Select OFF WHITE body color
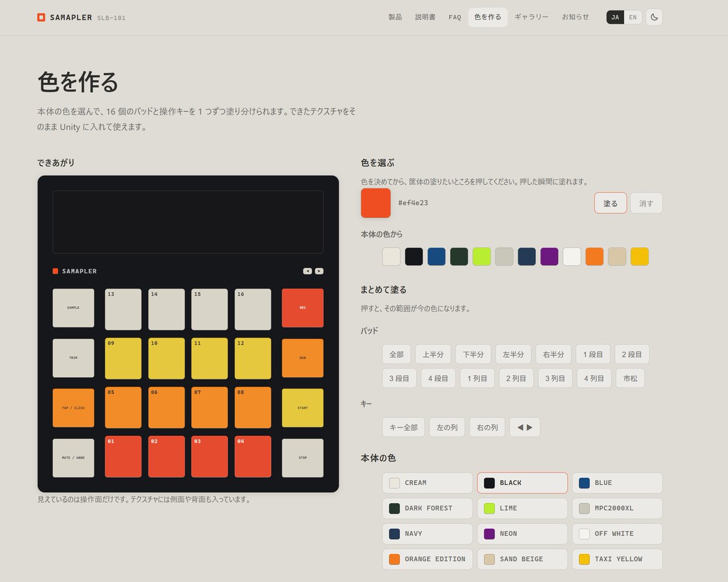Viewport: 728px width, 582px height. point(618,533)
